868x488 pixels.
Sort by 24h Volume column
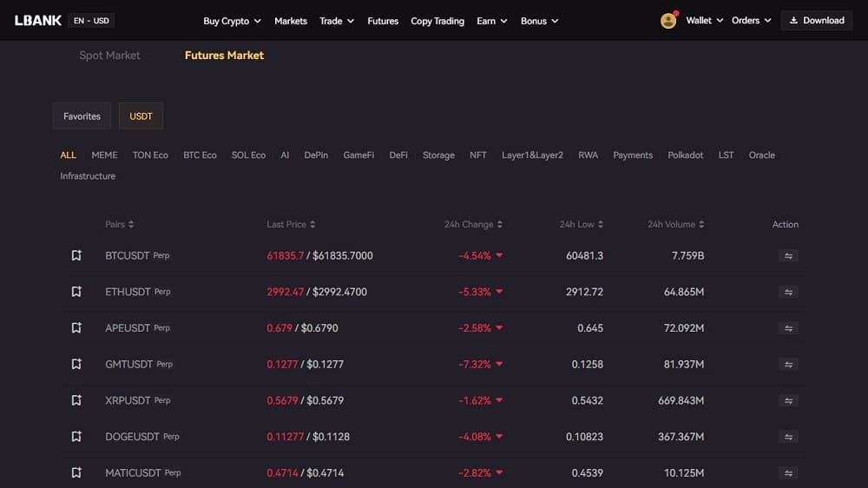[x=676, y=224]
